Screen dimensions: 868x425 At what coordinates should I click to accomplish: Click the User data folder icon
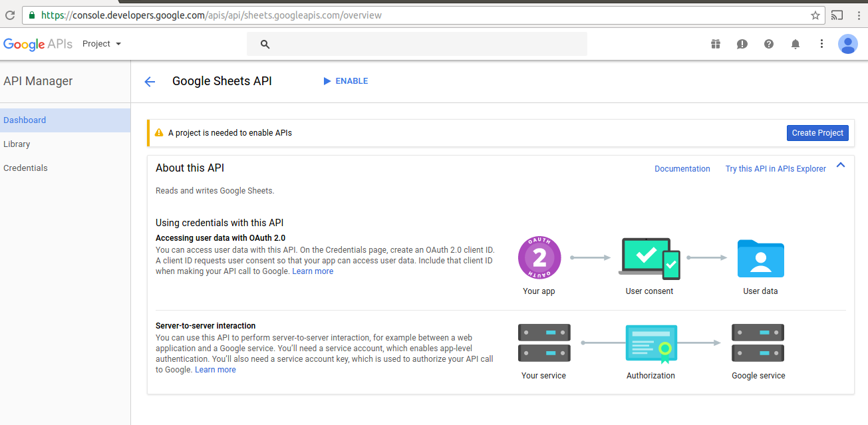[761, 258]
